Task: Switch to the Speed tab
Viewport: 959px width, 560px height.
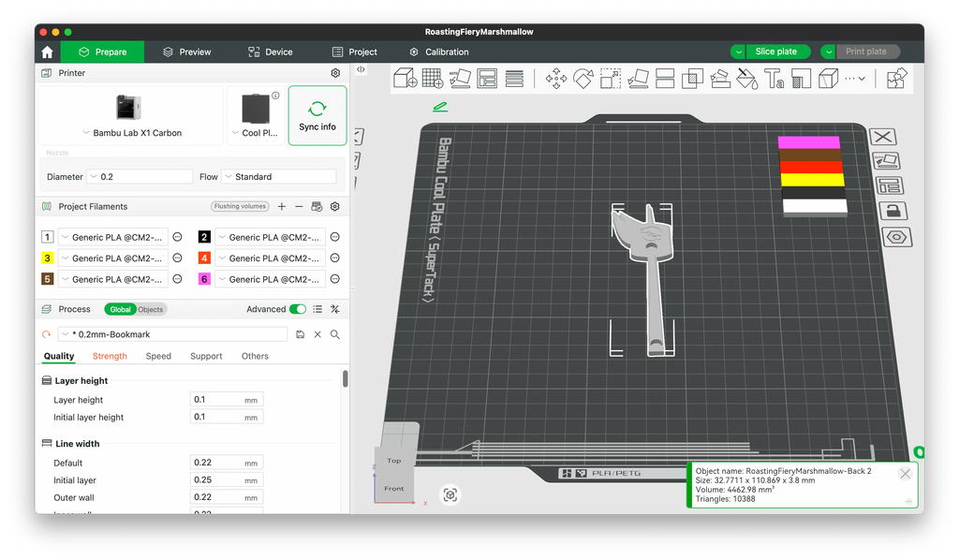Action: coord(158,356)
